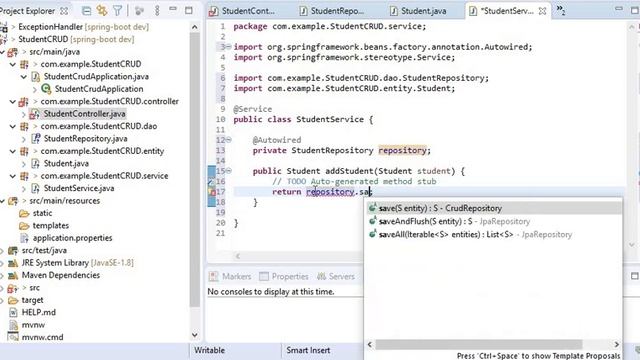Click proposal list horizontal scrollbar thumb
Viewport: 640px width, 360px height.
tap(478, 344)
